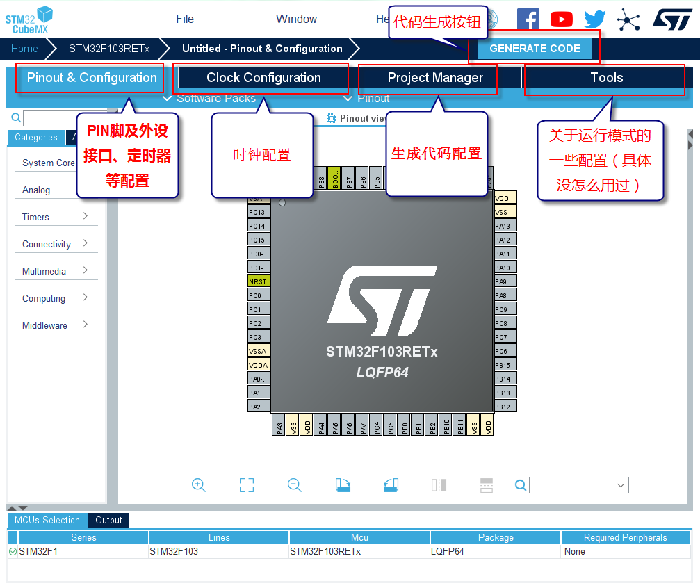This screenshot has width=700, height=588.
Task: Open the Twitter bird icon
Action: tap(595, 19)
